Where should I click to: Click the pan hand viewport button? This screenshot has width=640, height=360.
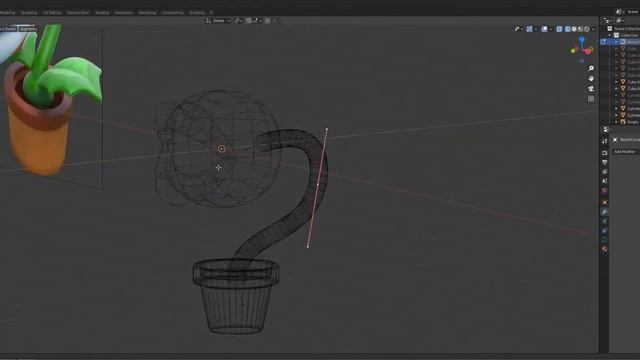591,78
